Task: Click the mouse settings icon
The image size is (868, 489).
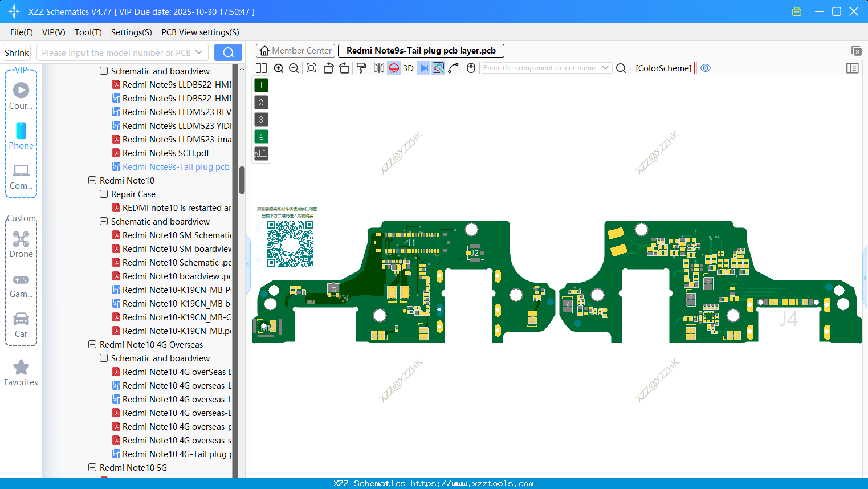Action: click(471, 68)
